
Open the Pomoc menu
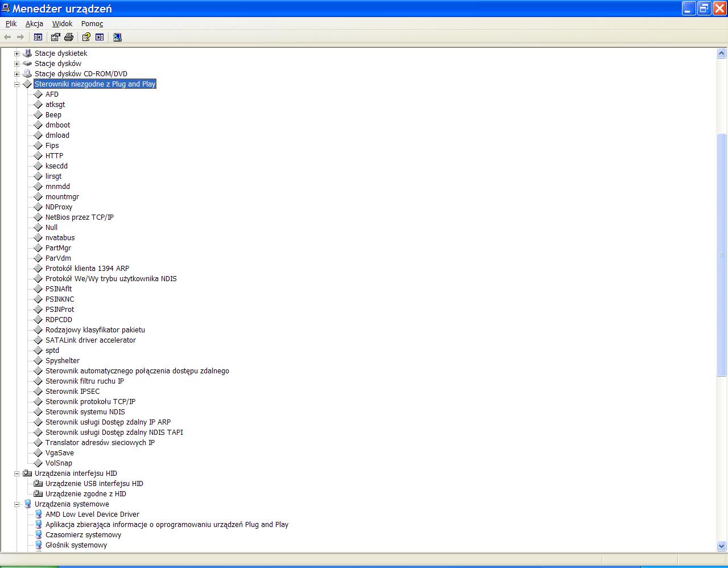(x=92, y=23)
